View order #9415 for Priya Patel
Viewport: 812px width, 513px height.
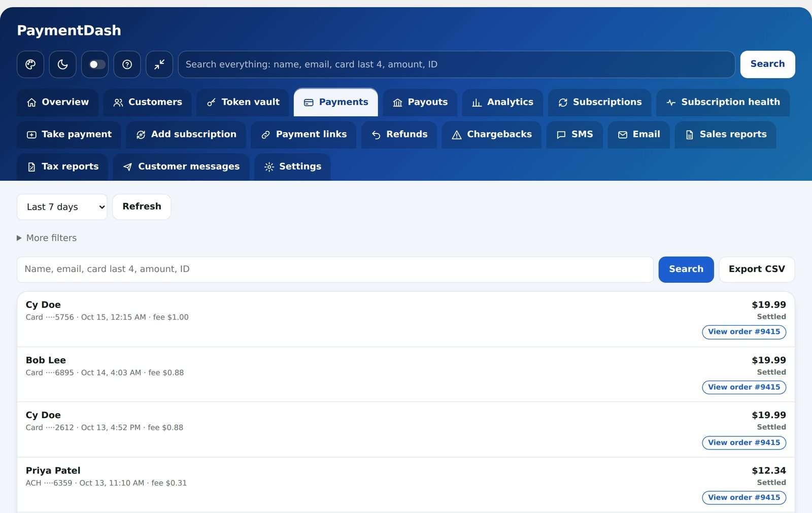pyautogui.click(x=744, y=498)
